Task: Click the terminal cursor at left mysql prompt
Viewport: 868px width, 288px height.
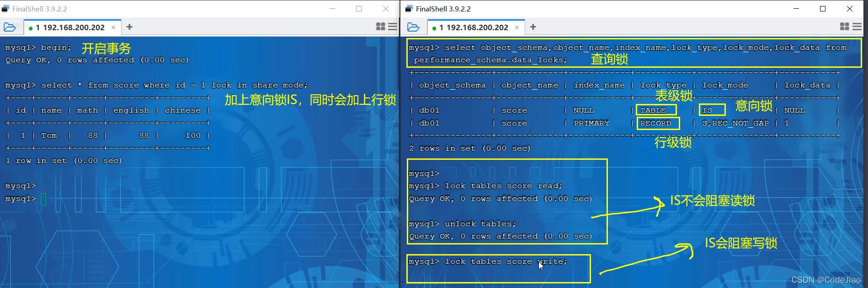Action: pos(43,199)
